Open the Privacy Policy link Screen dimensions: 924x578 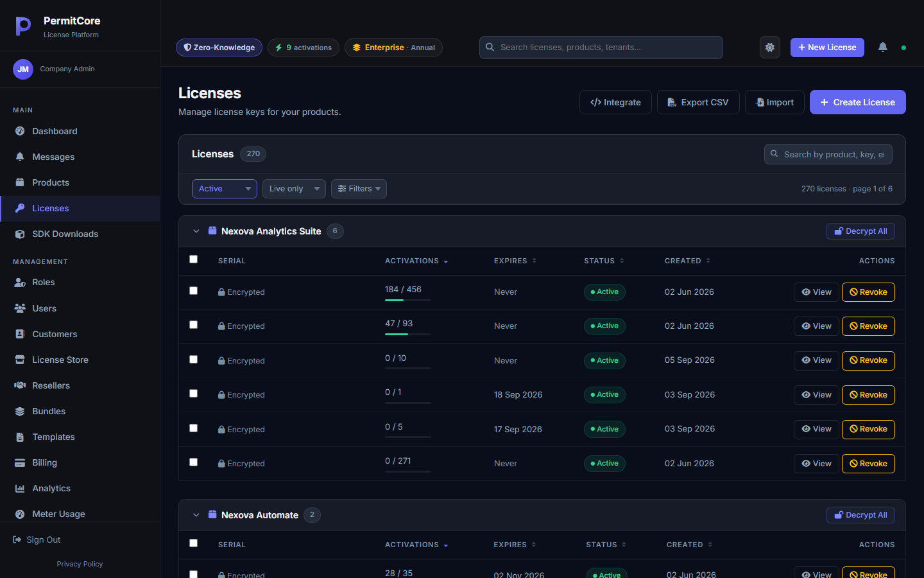(x=80, y=564)
